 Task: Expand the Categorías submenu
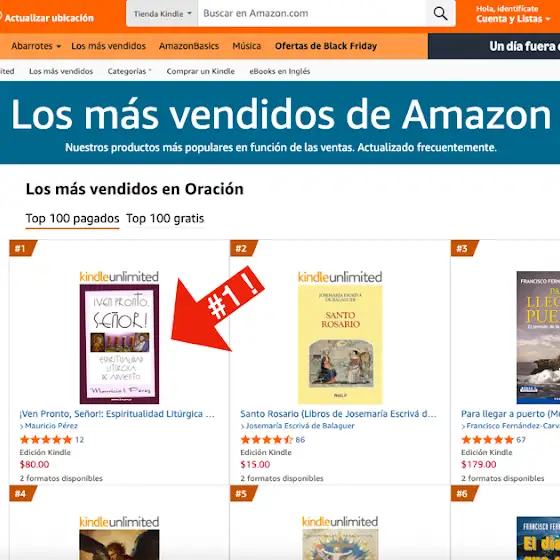coord(130,71)
